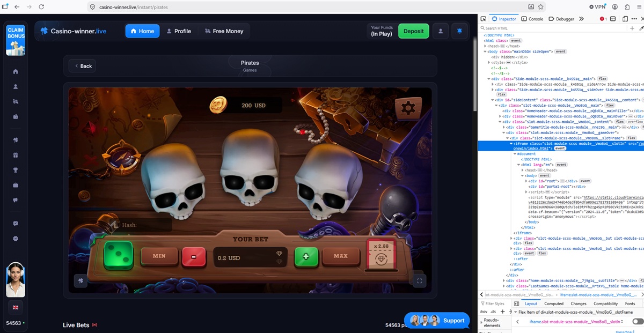644x333 pixels.
Task: Click the gold coin balance icon
Action: pos(218,105)
